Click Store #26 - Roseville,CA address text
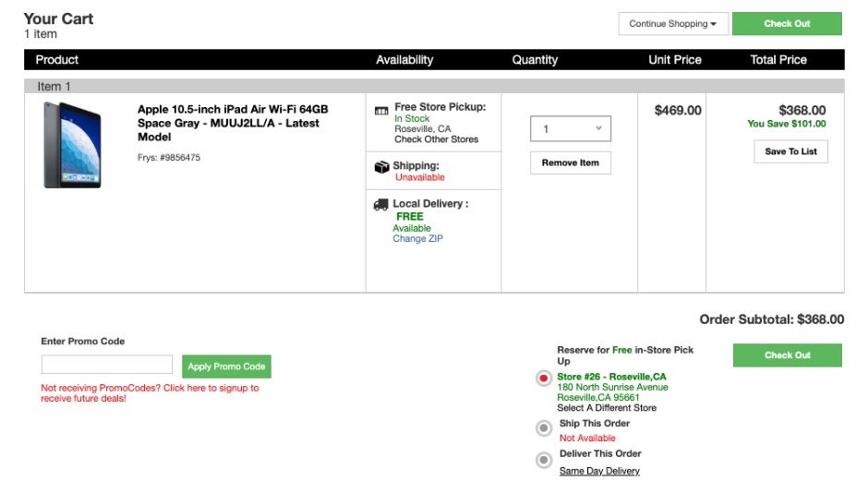 tap(612, 387)
